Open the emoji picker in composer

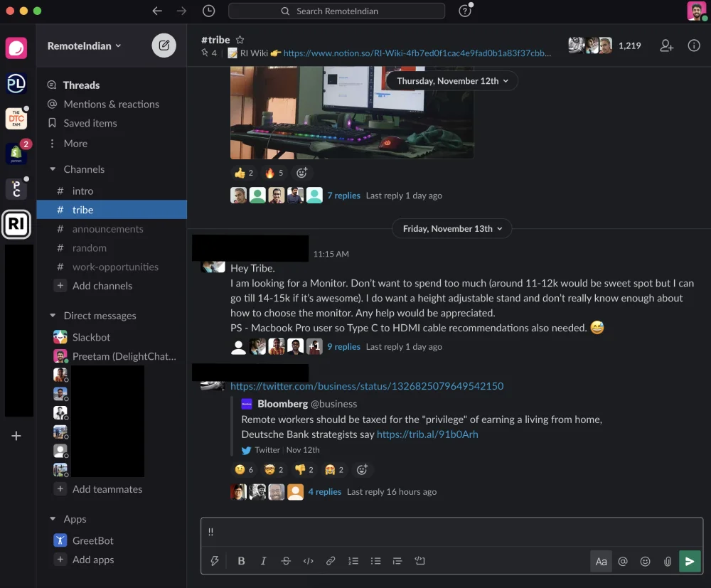coord(645,561)
